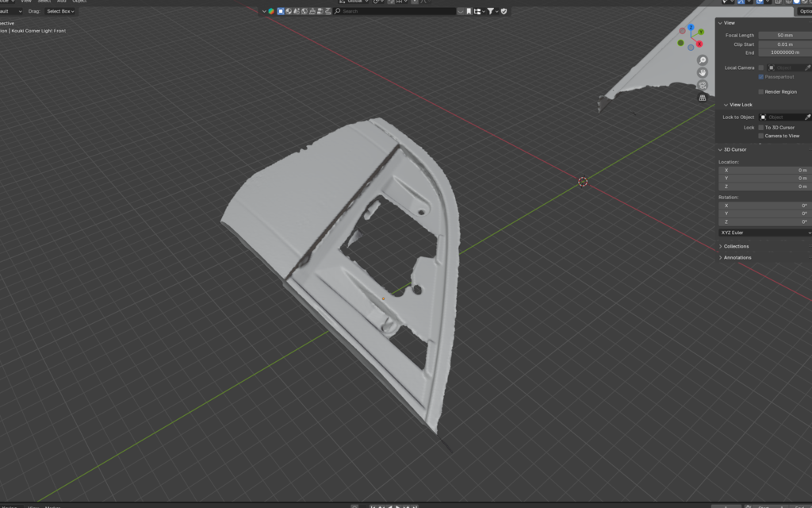
Task: Enable the Local Camera checkbox
Action: tap(761, 67)
